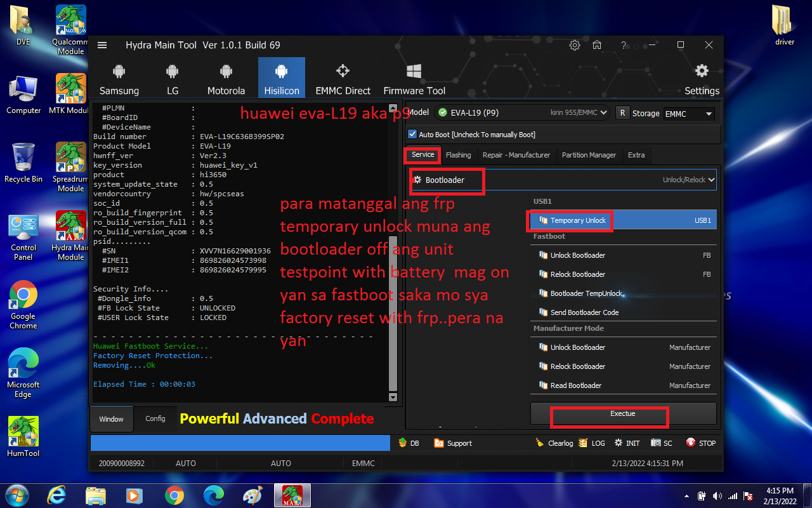Open Recycle Bin on desktop
The width and height of the screenshot is (812, 508).
click(x=23, y=163)
